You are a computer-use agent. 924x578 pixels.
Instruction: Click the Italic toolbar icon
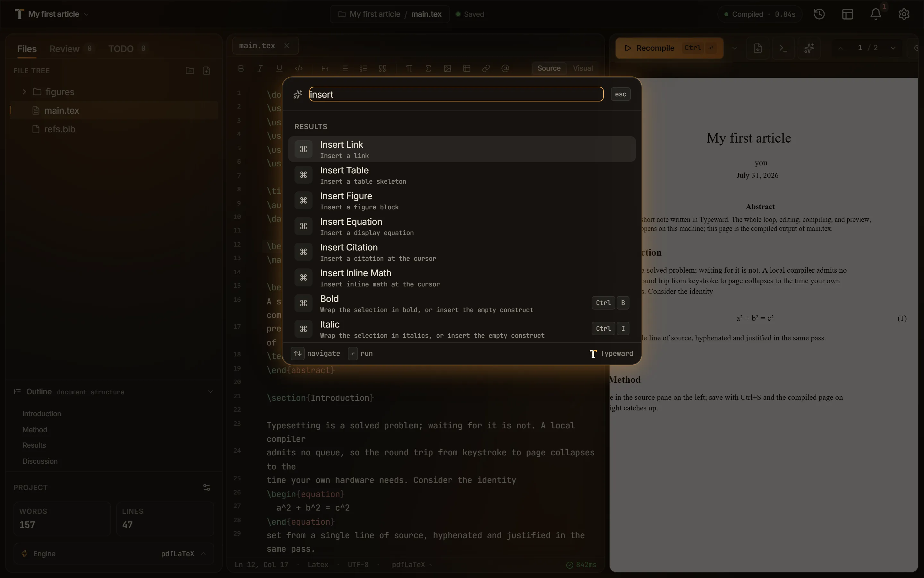click(260, 68)
